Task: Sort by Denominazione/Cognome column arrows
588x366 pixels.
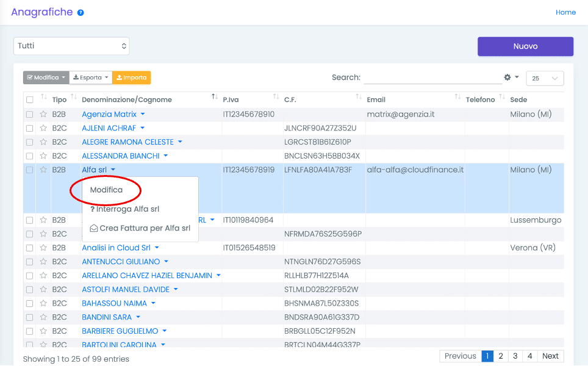Action: tap(214, 98)
